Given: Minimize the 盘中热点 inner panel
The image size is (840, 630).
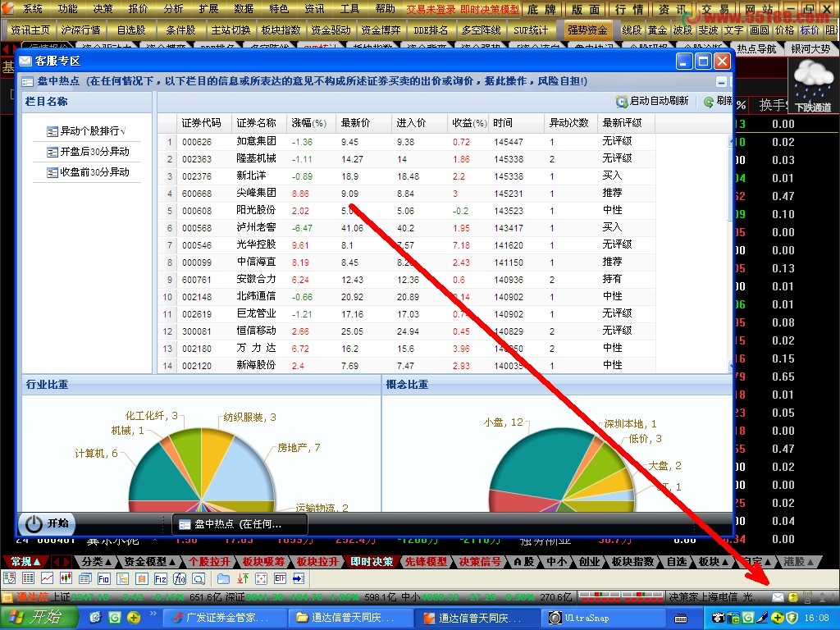Looking at the screenshot, I should coord(722,82).
